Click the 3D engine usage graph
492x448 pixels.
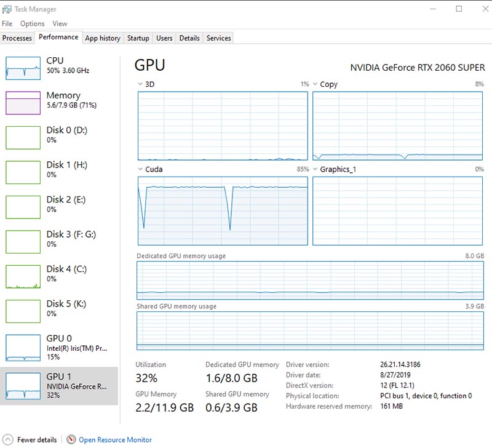223,126
